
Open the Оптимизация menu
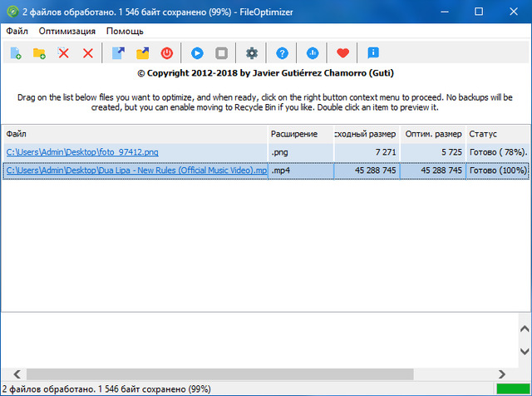pyautogui.click(x=66, y=31)
